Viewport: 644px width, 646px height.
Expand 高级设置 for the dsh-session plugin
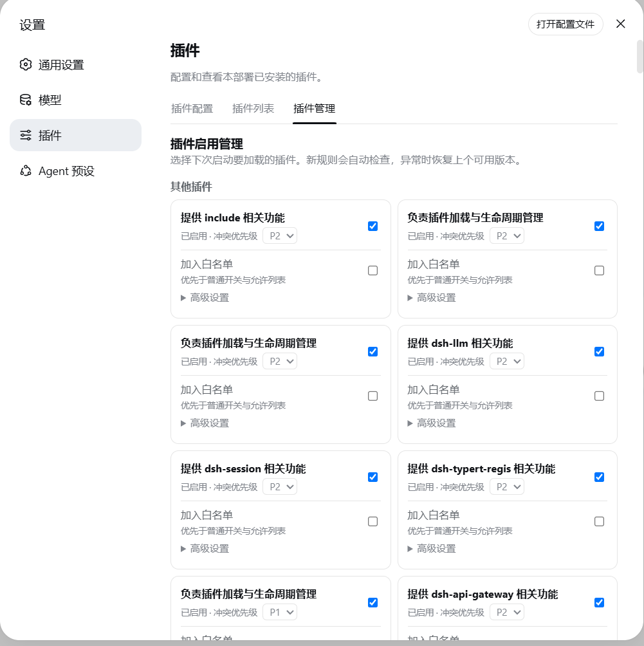coord(205,549)
